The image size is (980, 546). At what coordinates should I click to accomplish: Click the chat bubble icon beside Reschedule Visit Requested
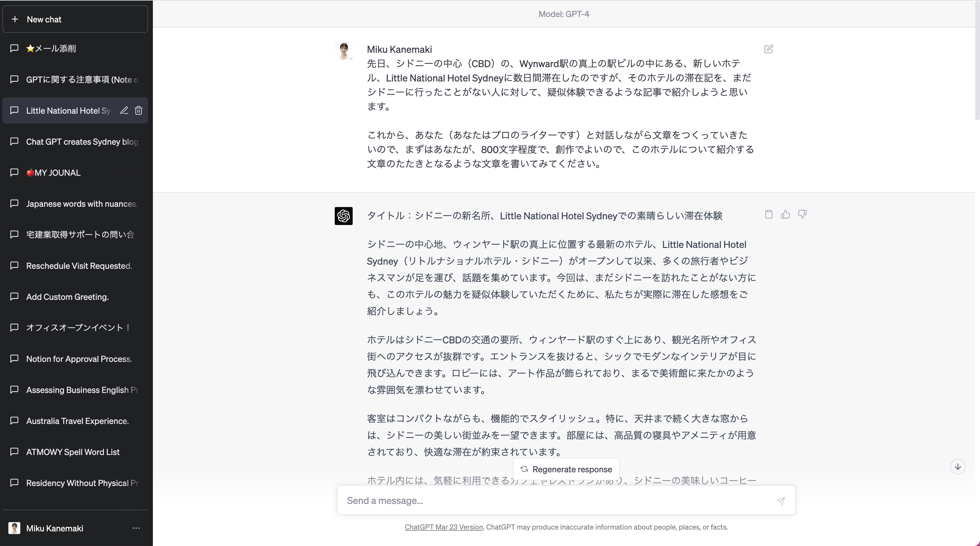point(14,266)
